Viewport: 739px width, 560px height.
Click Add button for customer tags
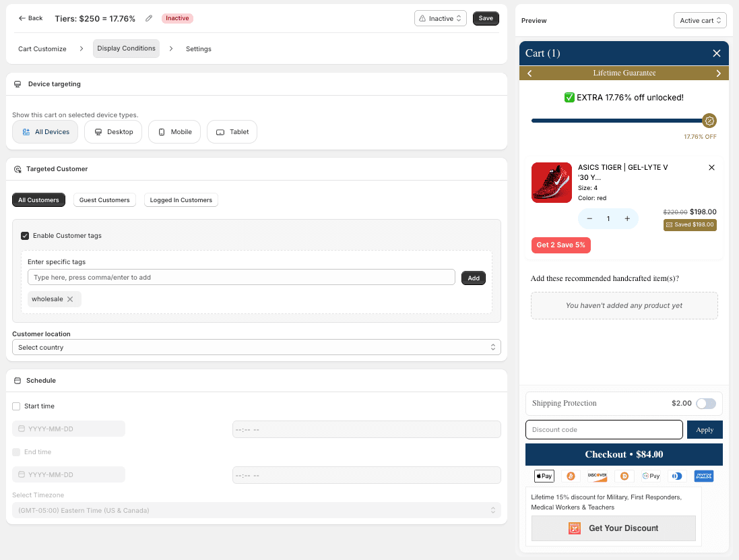coord(474,278)
